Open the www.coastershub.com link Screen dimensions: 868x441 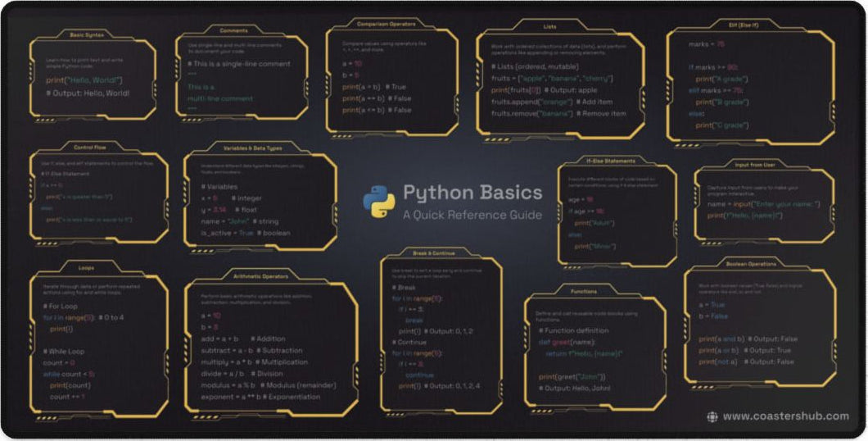[785, 416]
